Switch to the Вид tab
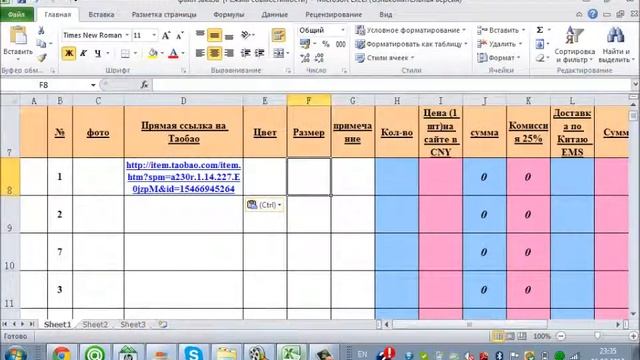The height and width of the screenshot is (360, 640). (386, 14)
